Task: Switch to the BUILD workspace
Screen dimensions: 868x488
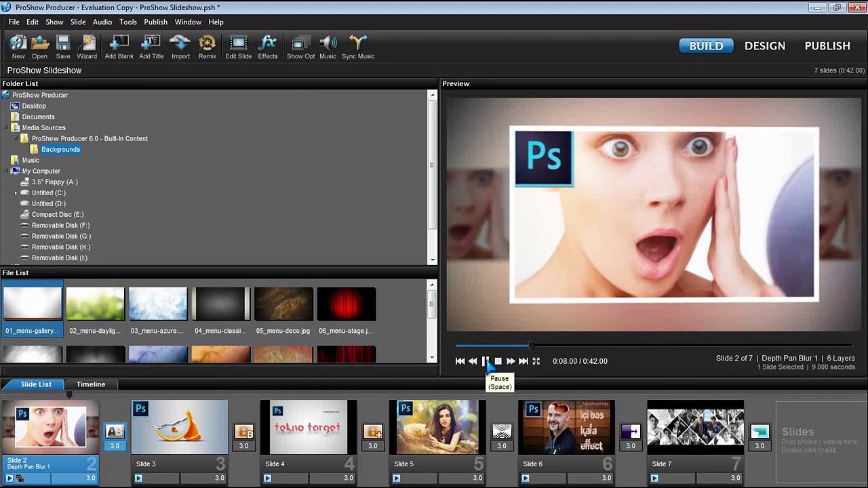Action: coord(706,45)
